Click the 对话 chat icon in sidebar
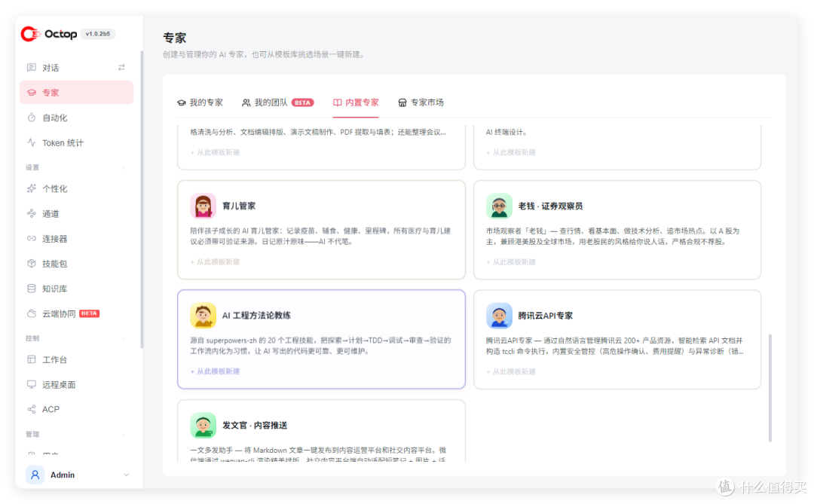Viewport: 814px width, 504px height. [32, 68]
